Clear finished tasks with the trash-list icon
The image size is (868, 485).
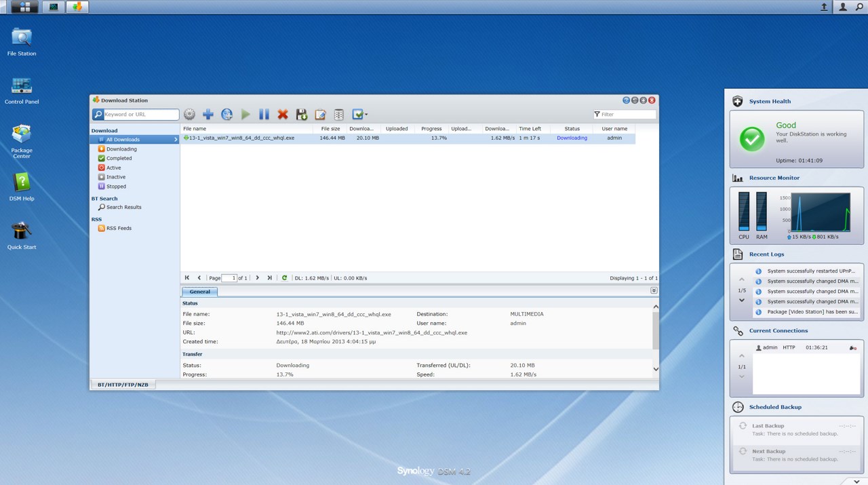(339, 115)
